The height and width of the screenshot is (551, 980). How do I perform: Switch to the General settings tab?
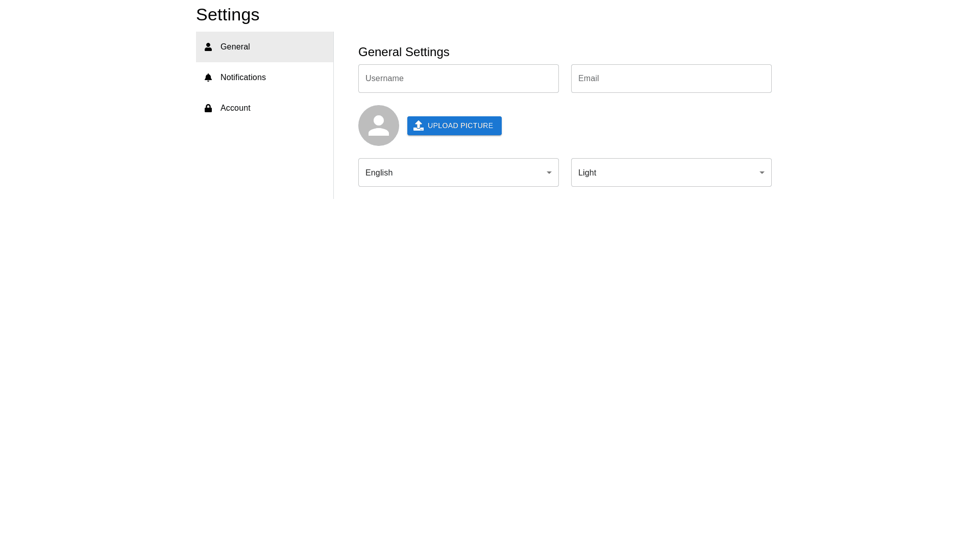(264, 47)
